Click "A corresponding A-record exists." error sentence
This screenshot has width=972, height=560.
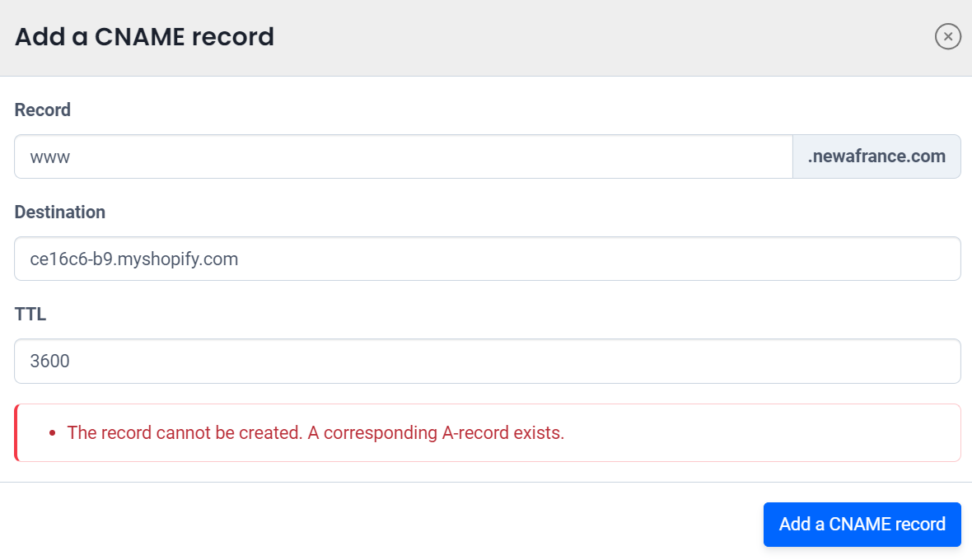(436, 432)
